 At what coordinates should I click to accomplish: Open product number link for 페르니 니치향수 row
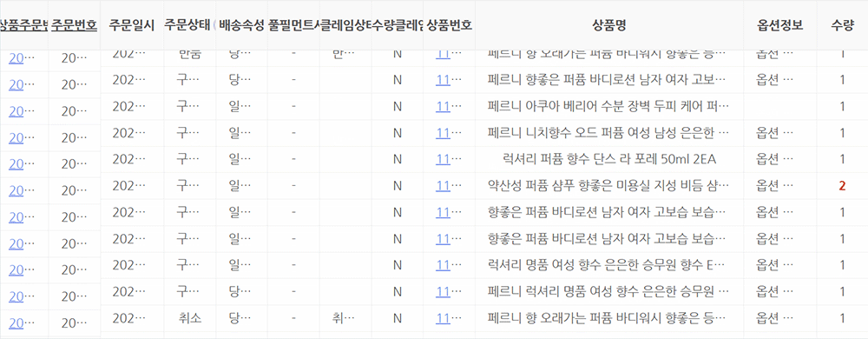coord(443,133)
